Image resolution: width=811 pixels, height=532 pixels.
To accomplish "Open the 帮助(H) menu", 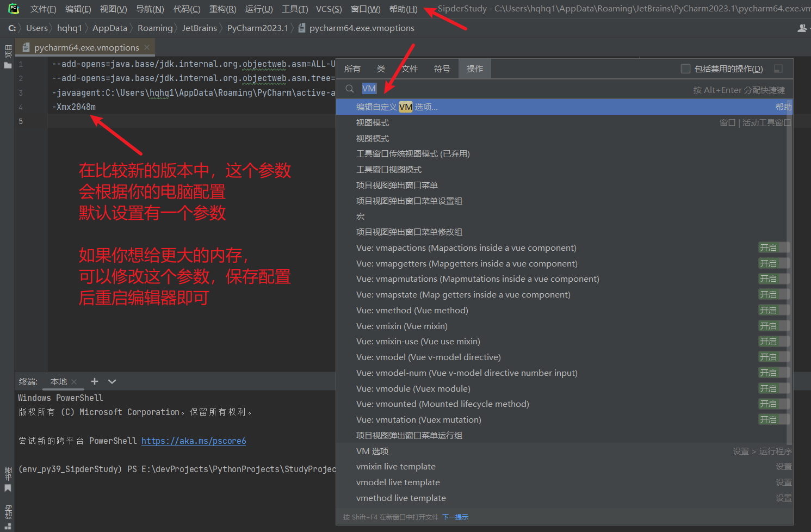I will (403, 9).
